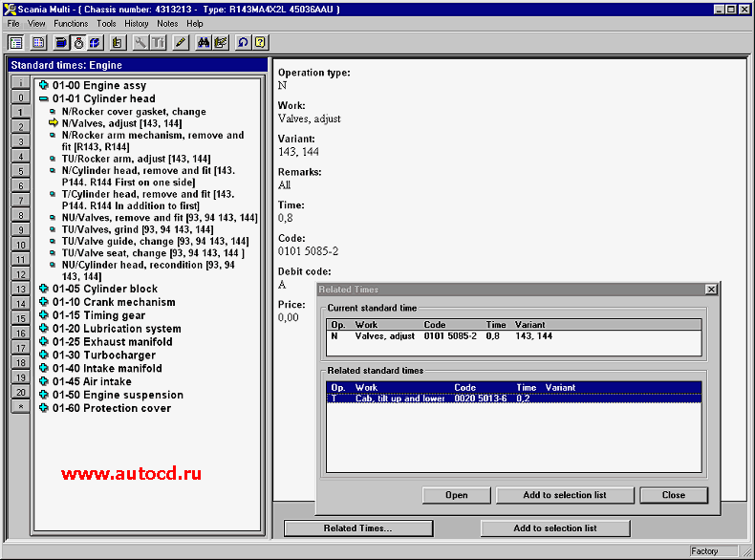Select the stopwatch standard times icon
755x560 pixels.
(x=78, y=43)
